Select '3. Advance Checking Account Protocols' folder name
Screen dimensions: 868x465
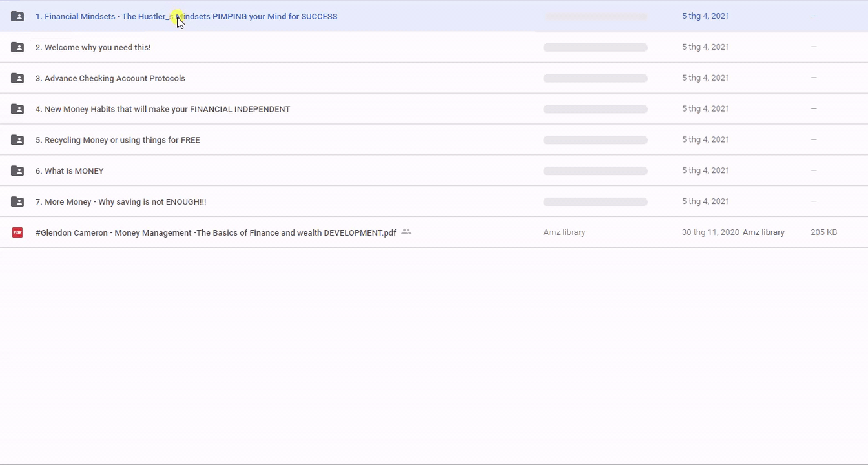(x=110, y=78)
